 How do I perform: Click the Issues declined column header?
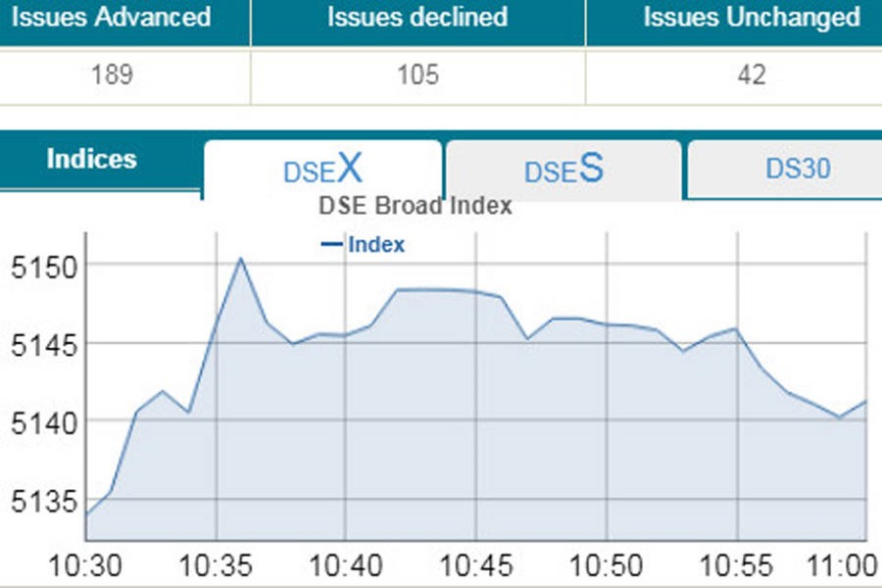pyautogui.click(x=417, y=18)
